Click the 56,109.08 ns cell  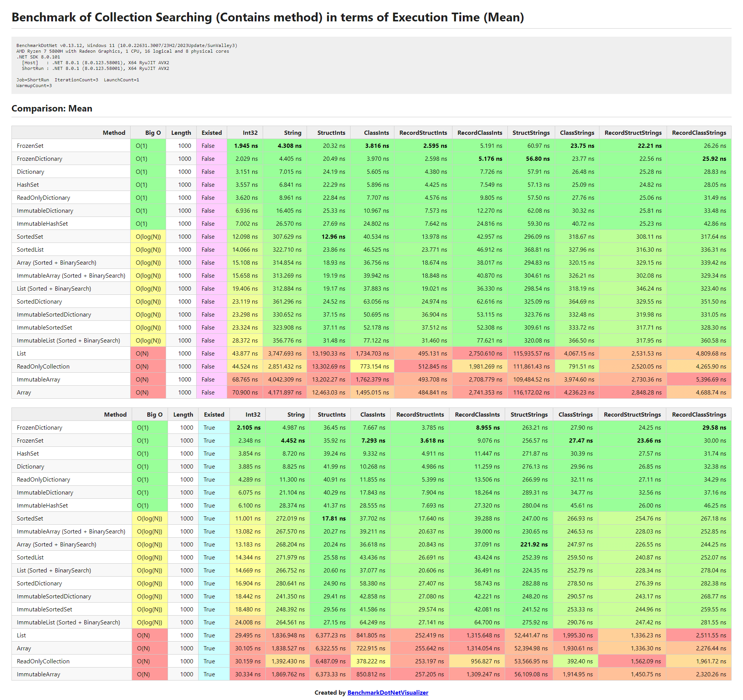(x=531, y=674)
